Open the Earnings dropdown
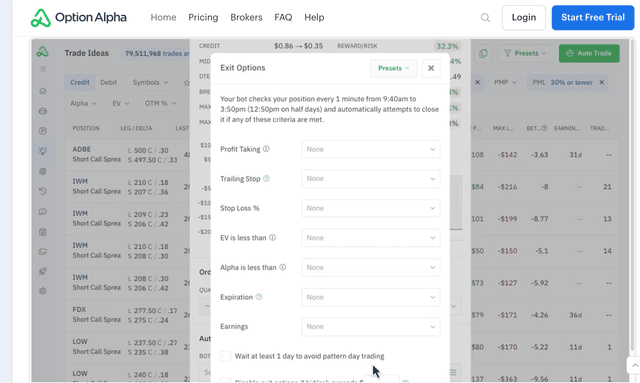 click(371, 327)
